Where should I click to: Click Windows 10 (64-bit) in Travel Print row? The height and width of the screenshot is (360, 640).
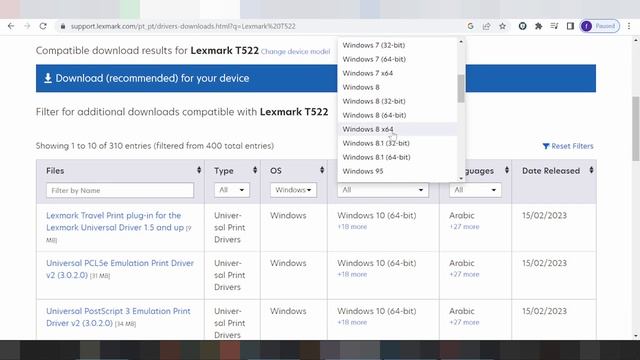coord(377,216)
